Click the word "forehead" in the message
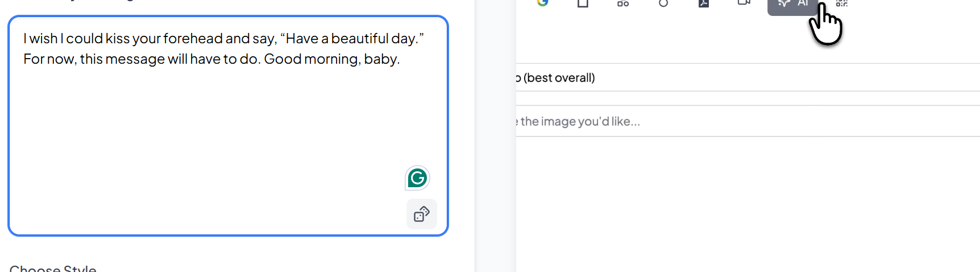 point(193,39)
